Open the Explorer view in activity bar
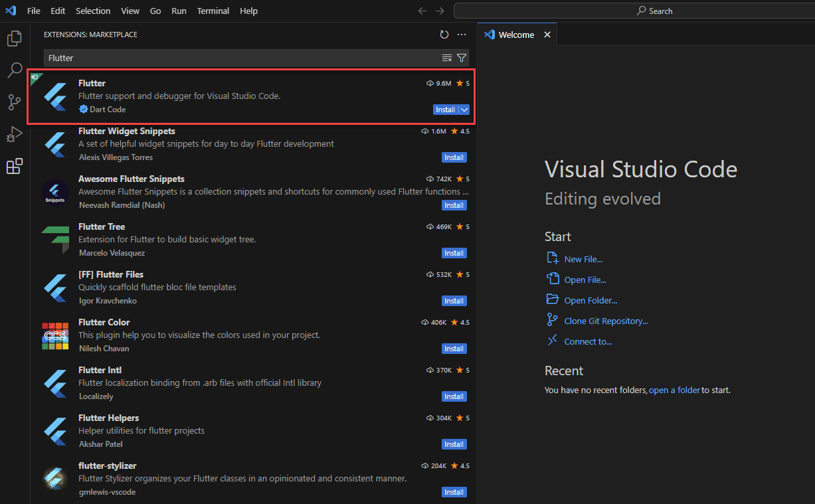 15,39
